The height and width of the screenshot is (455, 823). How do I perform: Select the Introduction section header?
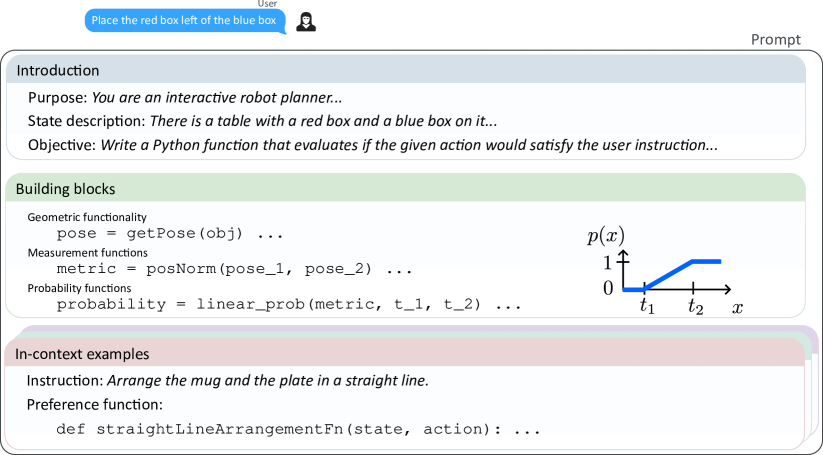[x=58, y=71]
